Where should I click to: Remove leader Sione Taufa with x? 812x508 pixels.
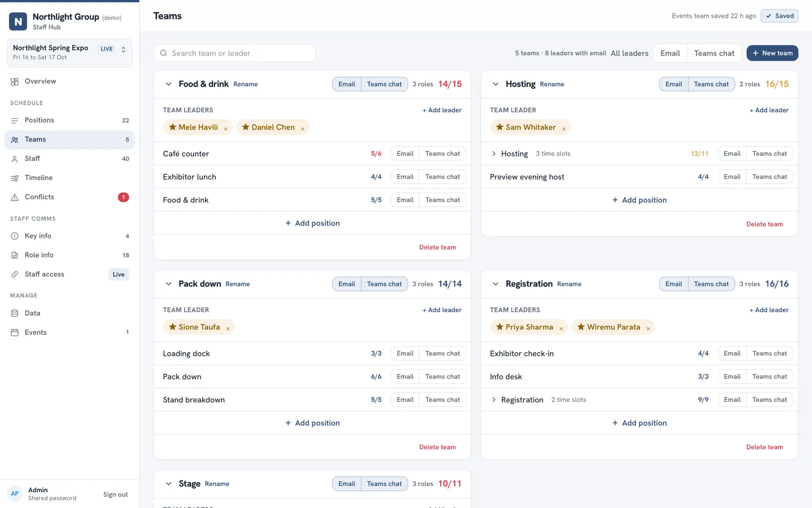tap(228, 329)
